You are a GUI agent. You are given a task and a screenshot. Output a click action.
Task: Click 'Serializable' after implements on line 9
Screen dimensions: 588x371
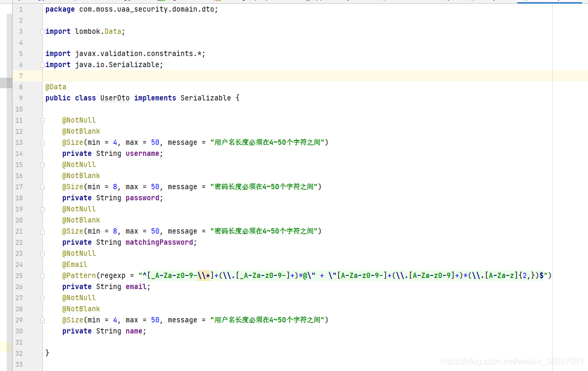(x=205, y=98)
